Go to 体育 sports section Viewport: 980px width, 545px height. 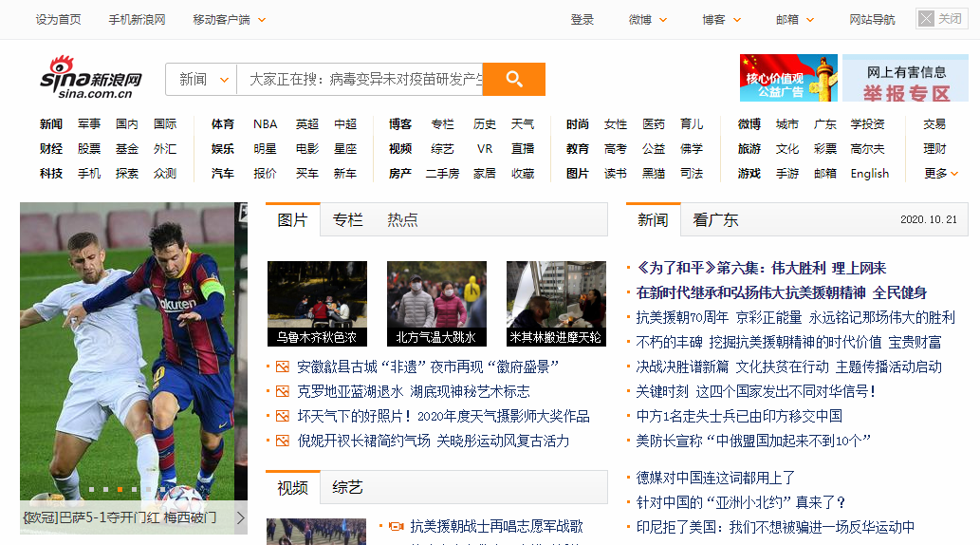(x=223, y=123)
